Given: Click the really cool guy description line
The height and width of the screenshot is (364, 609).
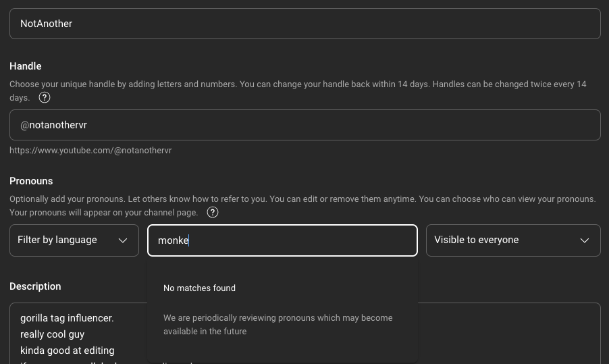Looking at the screenshot, I should pos(52,334).
